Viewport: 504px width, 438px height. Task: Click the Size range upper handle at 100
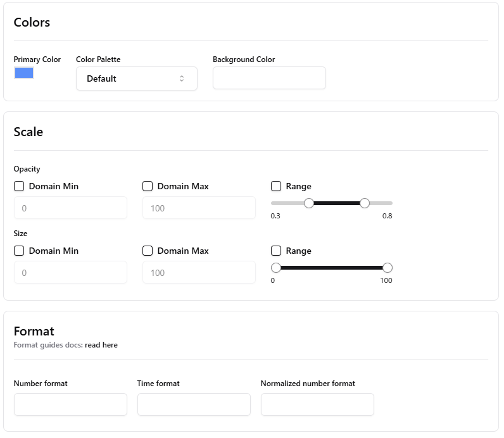(387, 268)
